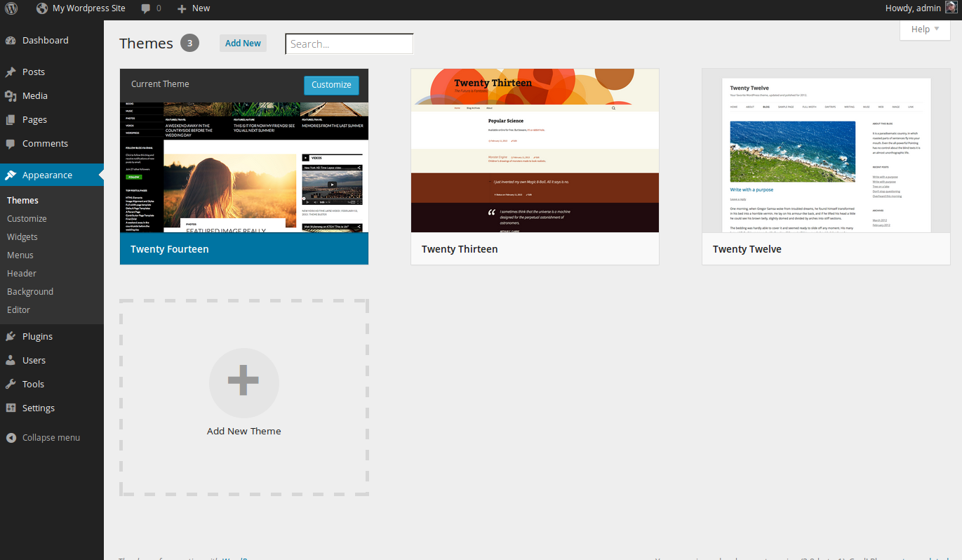The width and height of the screenshot is (962, 560).
Task: Click the admin avatar picture
Action: click(951, 8)
